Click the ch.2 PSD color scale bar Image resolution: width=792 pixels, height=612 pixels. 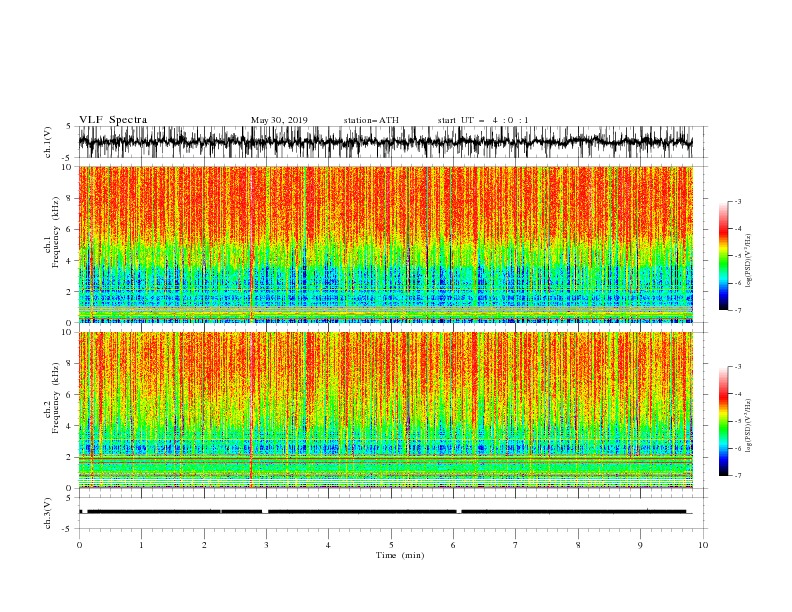[x=723, y=421]
